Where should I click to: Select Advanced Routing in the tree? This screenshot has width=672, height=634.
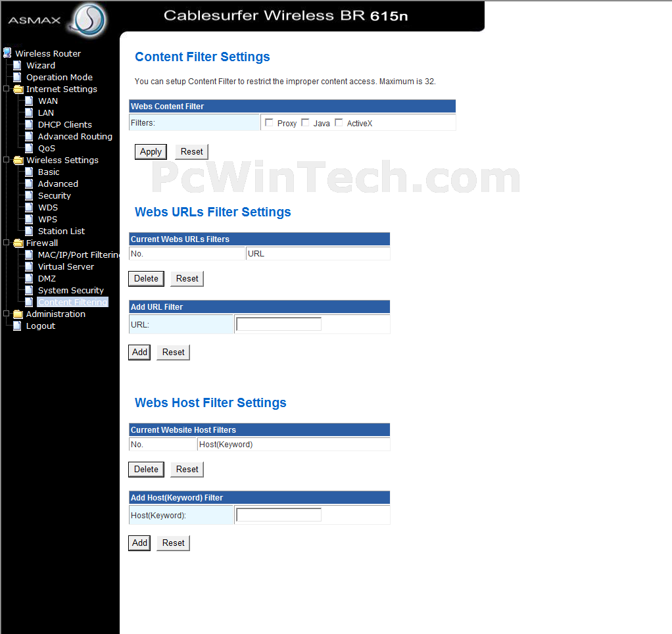point(75,136)
